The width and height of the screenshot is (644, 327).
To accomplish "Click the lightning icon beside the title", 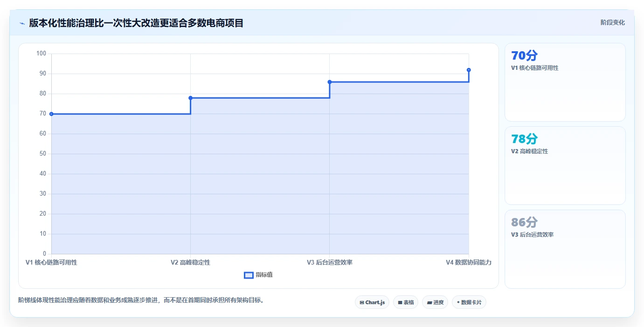I will tap(22, 23).
